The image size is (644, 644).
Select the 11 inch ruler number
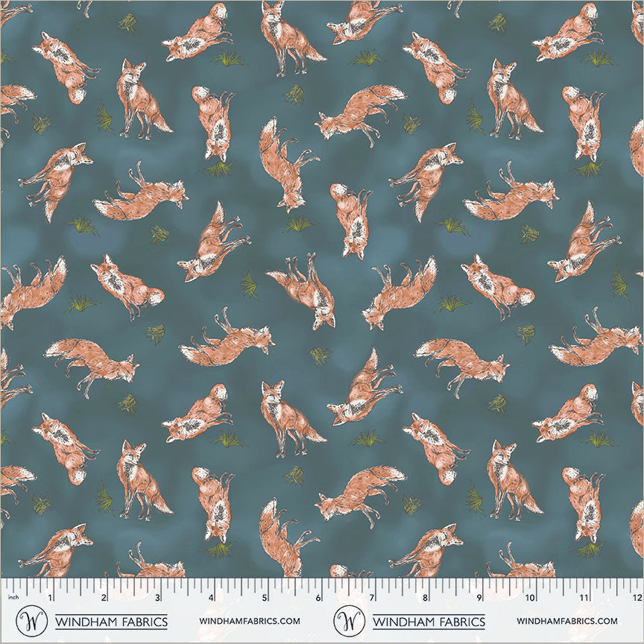pos(584,598)
